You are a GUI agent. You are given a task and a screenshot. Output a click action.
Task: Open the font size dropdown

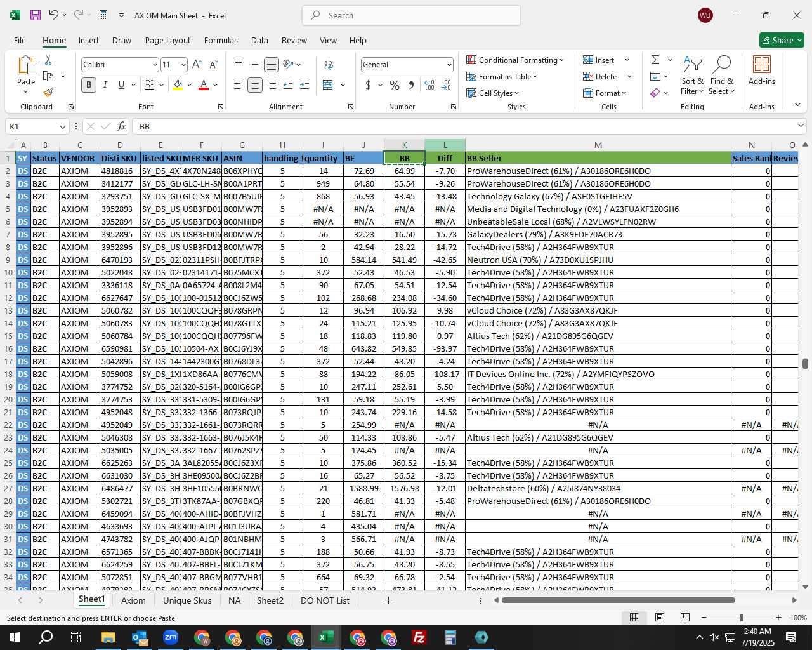(183, 65)
